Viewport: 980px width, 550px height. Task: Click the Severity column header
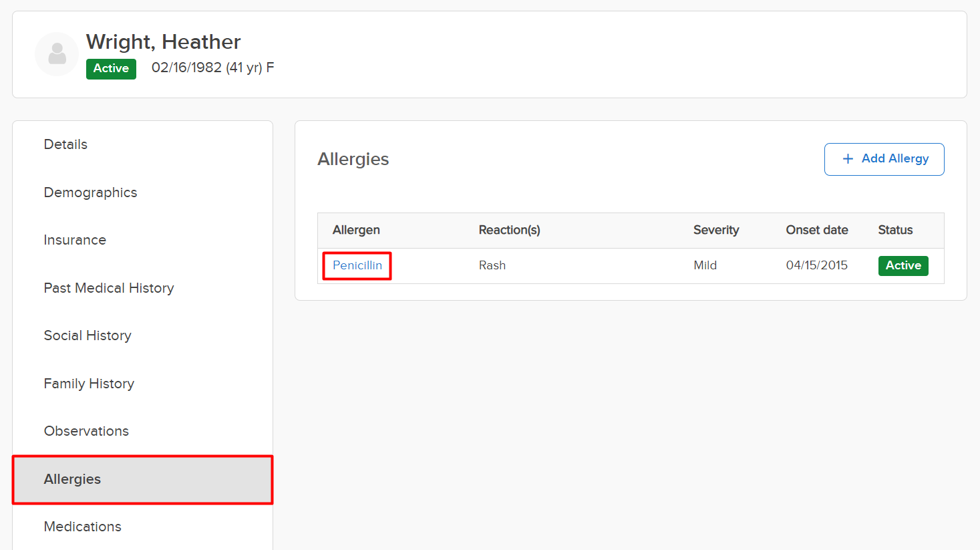coord(716,230)
